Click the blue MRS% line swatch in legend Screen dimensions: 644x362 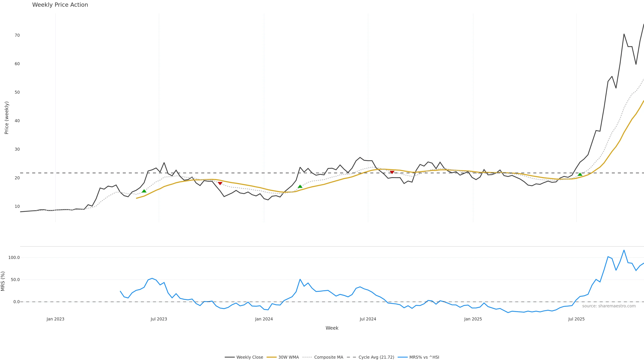(402, 357)
